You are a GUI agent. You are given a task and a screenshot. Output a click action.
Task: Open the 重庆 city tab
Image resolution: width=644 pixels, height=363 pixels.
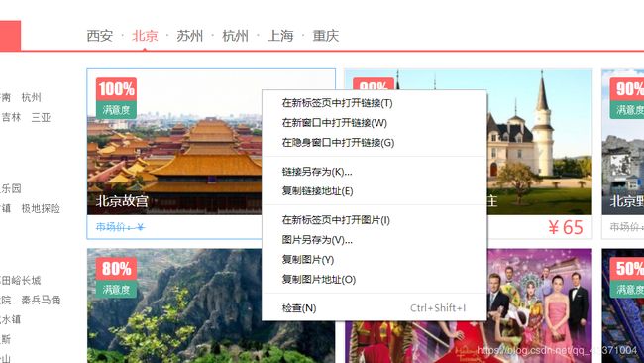(x=326, y=36)
